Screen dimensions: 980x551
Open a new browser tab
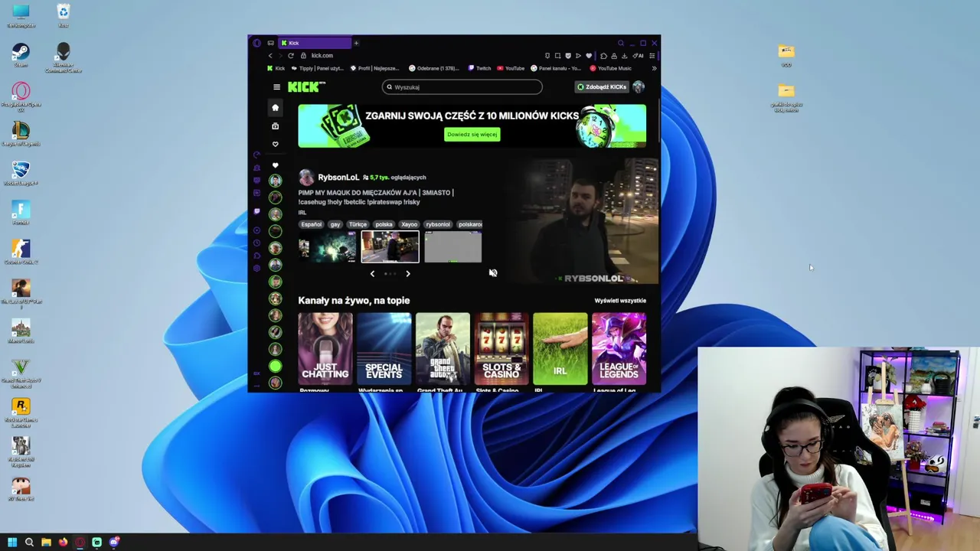(x=356, y=43)
